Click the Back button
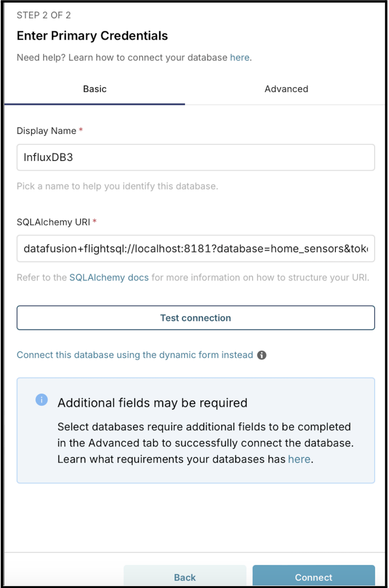 pyautogui.click(x=185, y=577)
